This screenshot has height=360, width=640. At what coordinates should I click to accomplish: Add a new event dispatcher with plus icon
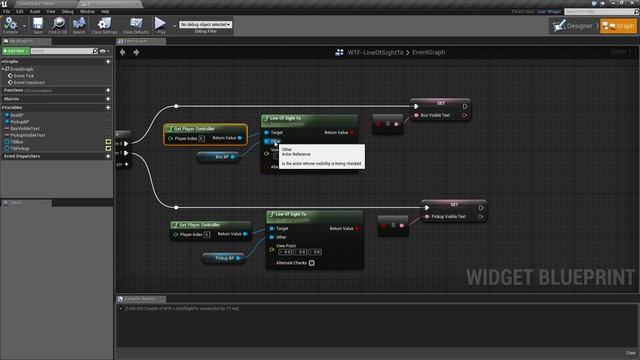(x=108, y=156)
